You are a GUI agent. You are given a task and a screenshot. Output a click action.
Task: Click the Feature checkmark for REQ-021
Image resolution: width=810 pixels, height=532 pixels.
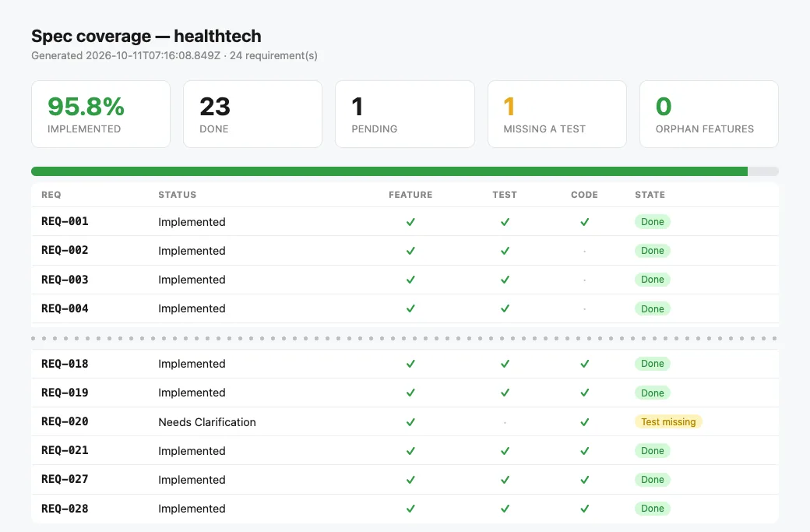click(x=410, y=452)
